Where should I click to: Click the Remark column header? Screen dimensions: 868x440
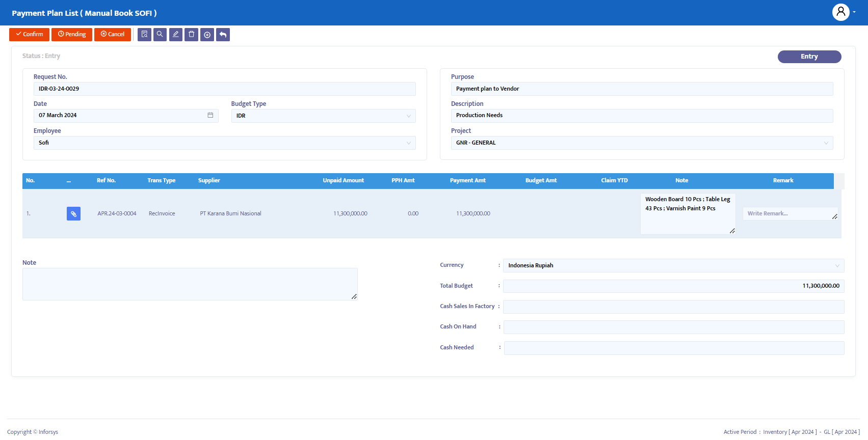tap(783, 180)
